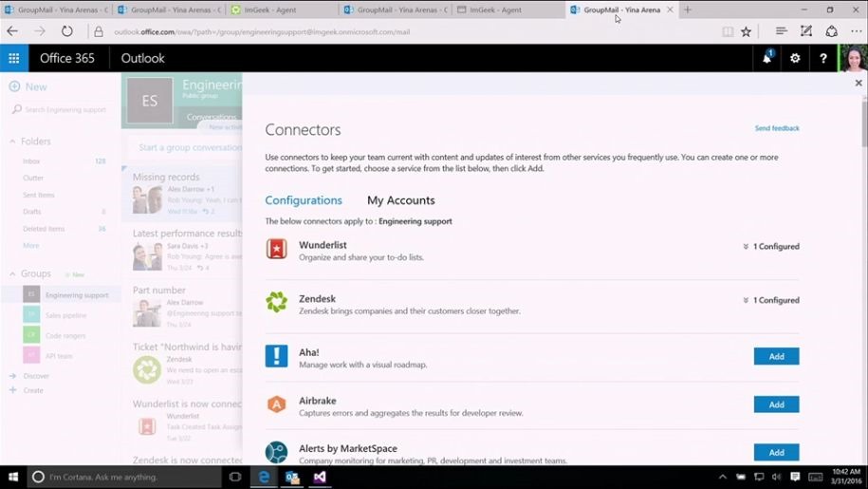Click the Wunderlist connector icon
The height and width of the screenshot is (489, 868).
coord(276,249)
